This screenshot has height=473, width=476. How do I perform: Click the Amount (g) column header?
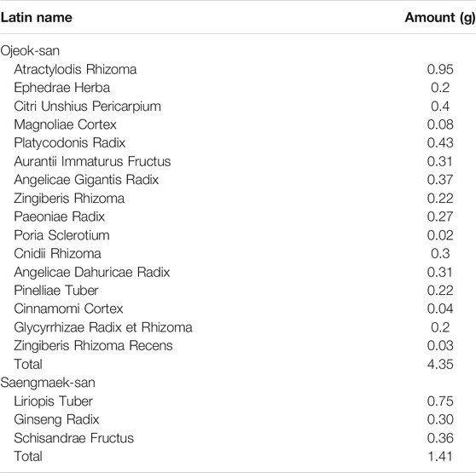(x=440, y=18)
